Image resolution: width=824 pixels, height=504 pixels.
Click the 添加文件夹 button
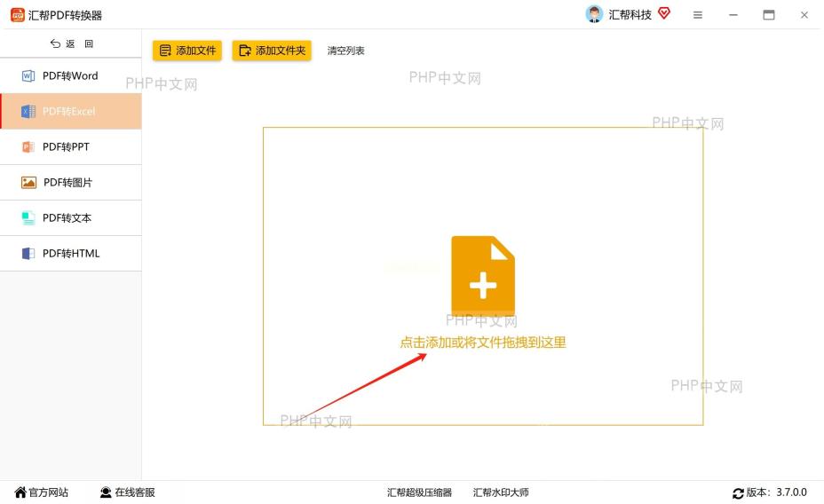tap(272, 51)
